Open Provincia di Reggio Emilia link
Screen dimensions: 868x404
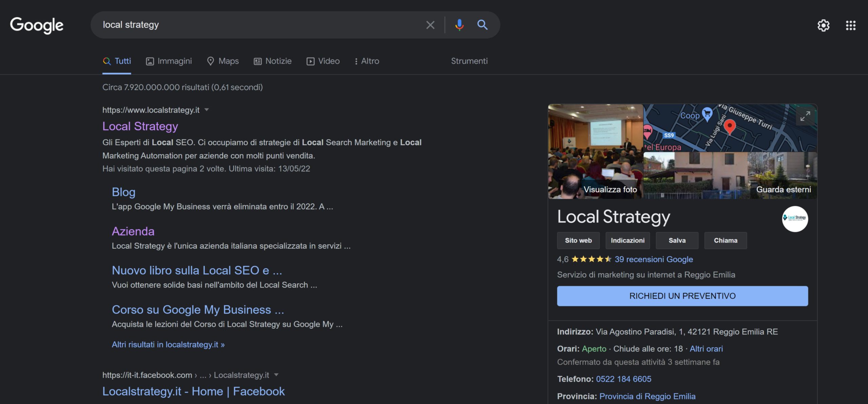[647, 396]
